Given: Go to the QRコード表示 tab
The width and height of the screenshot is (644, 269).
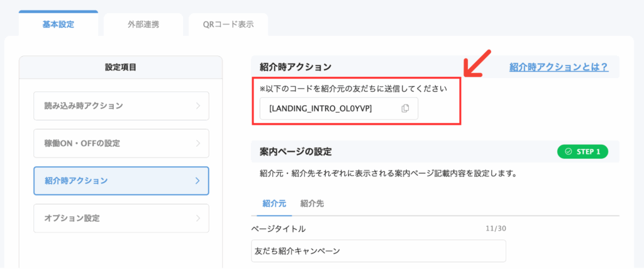Looking at the screenshot, I should pos(228,25).
